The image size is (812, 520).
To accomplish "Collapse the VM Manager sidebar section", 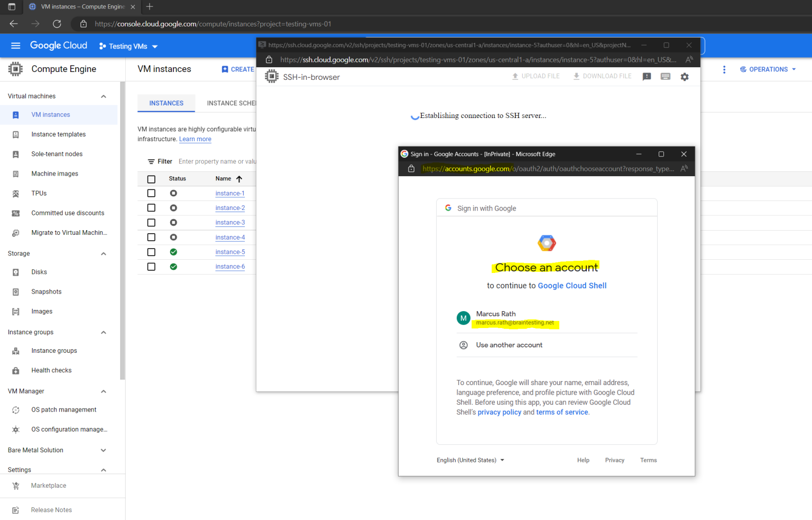I will click(x=104, y=391).
